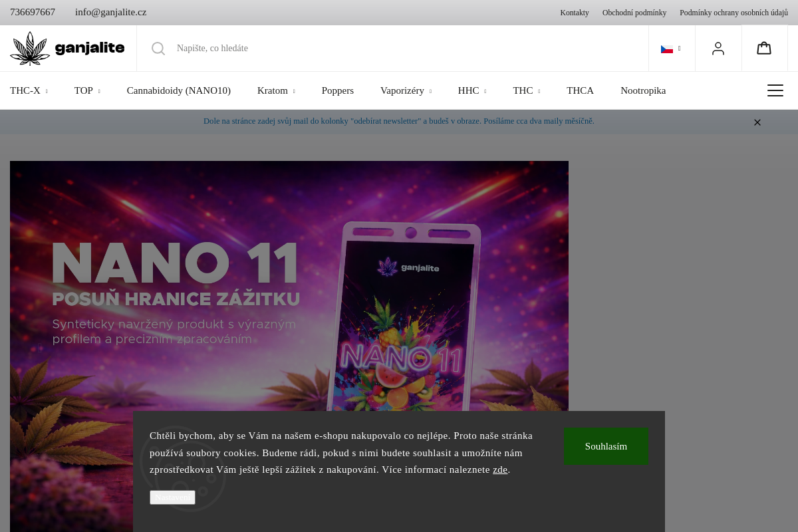The image size is (798, 532).
Task: Open the THC-X category
Action: click(x=25, y=90)
